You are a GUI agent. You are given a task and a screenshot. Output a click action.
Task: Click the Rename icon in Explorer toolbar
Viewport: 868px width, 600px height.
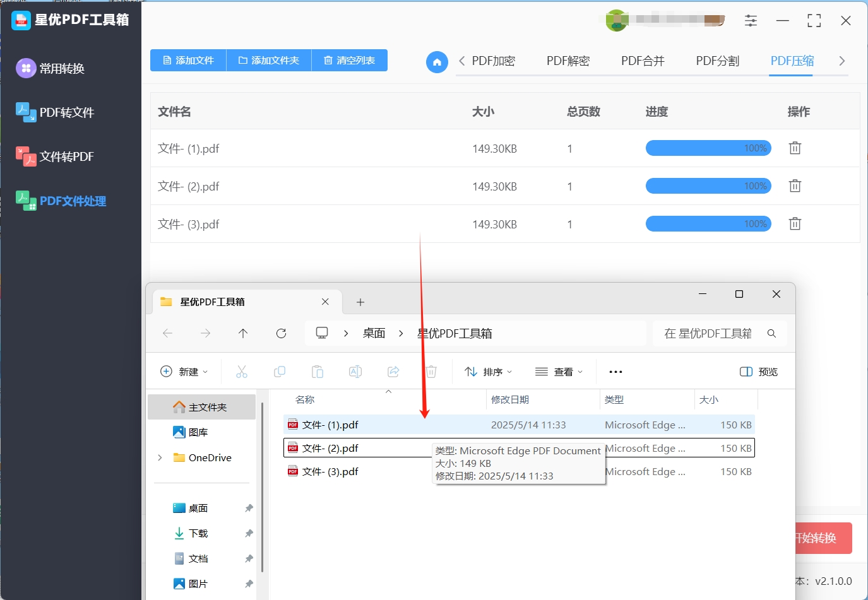(x=355, y=372)
